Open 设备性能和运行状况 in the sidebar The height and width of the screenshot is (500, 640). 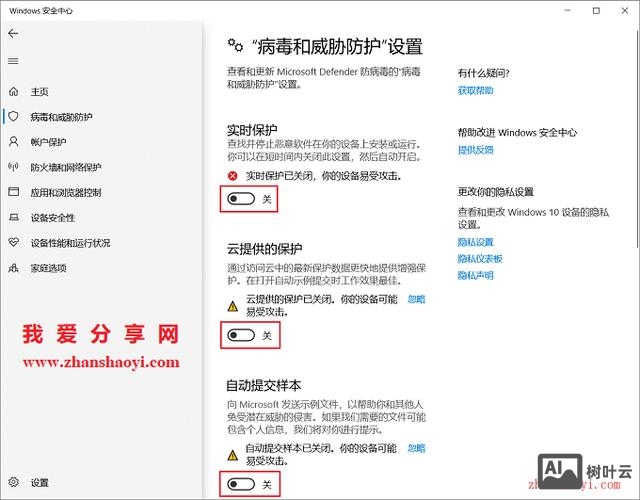[70, 243]
